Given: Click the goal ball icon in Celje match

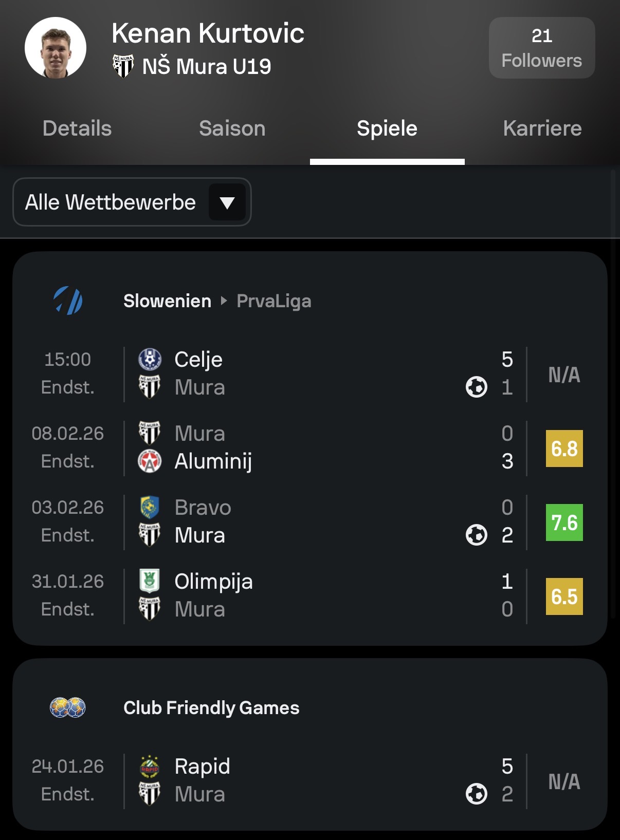Looking at the screenshot, I should click(476, 387).
